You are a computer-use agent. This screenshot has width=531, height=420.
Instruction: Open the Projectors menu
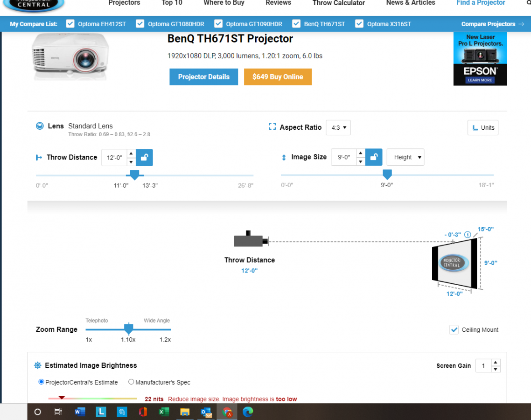tap(124, 3)
